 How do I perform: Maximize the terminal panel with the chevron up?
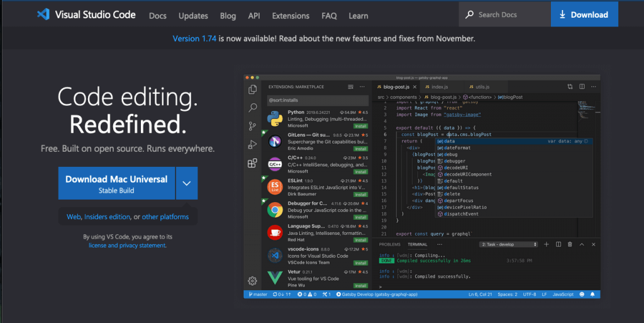coord(582,244)
